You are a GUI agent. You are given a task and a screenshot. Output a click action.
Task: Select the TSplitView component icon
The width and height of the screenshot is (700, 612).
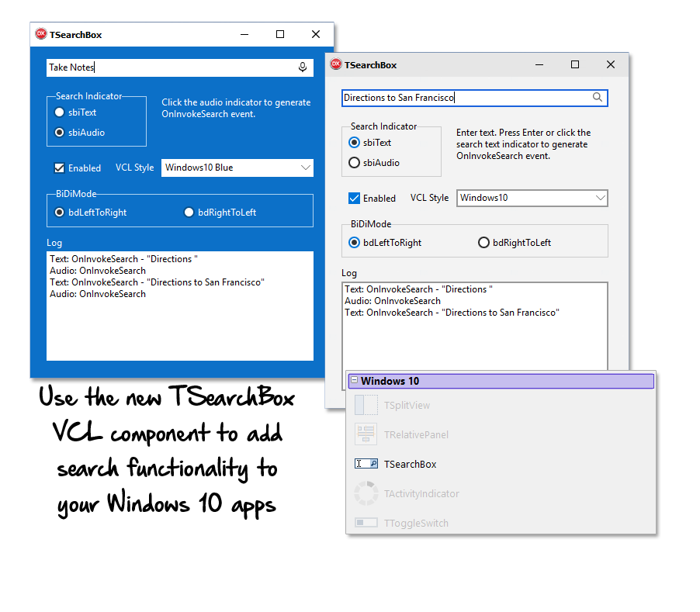(366, 405)
